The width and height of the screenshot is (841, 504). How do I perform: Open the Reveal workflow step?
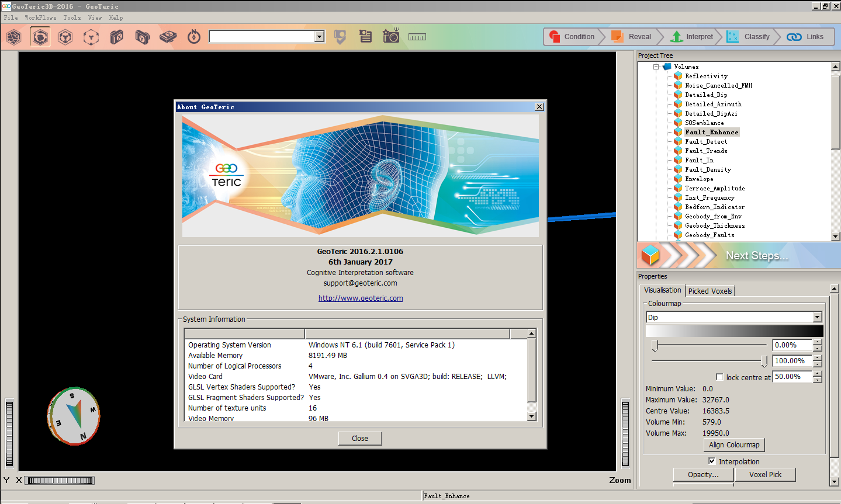pos(632,37)
